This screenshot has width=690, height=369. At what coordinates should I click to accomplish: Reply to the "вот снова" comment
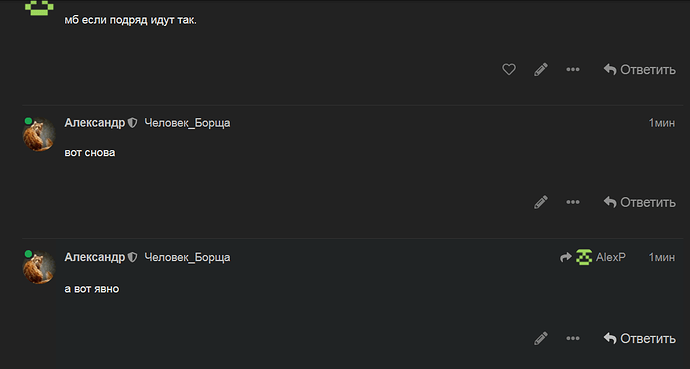click(x=639, y=202)
